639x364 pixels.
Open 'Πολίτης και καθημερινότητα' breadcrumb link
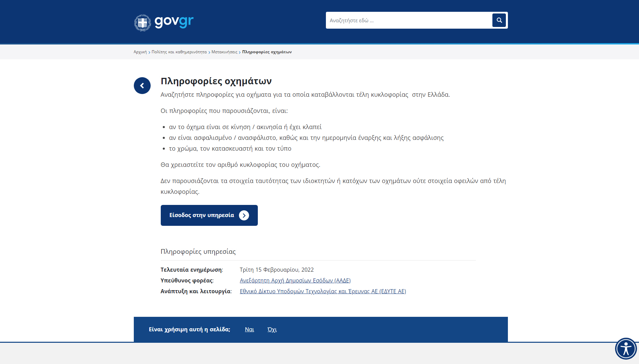coord(179,52)
